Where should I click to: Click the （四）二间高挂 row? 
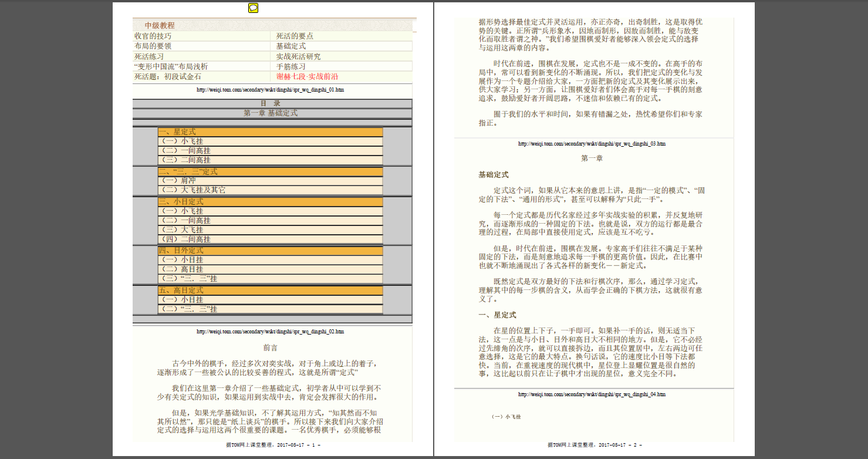tap(270, 239)
